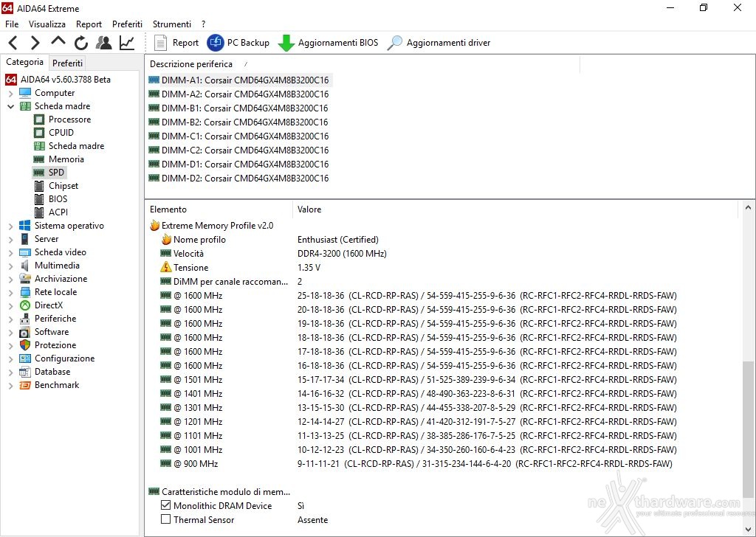Click the Aggiornamenti BIOS button label
Screen dimensions: 756x537
pyautogui.click(x=338, y=43)
